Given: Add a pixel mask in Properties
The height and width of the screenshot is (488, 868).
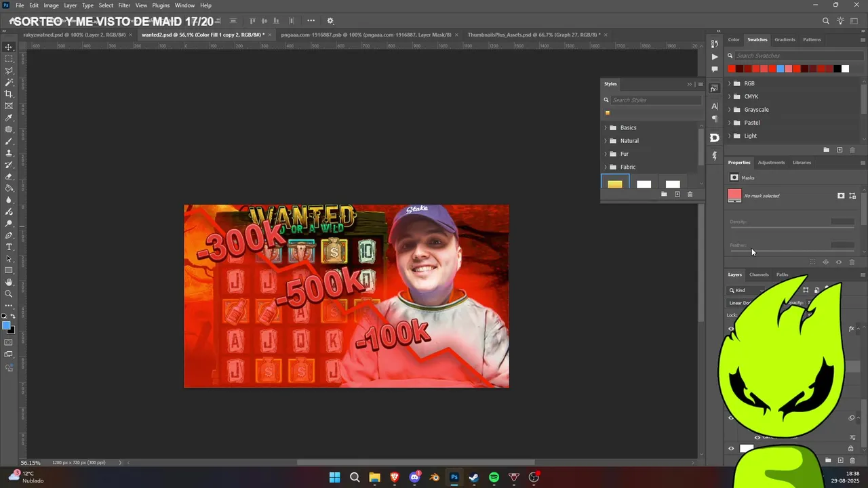Looking at the screenshot, I should [x=841, y=196].
